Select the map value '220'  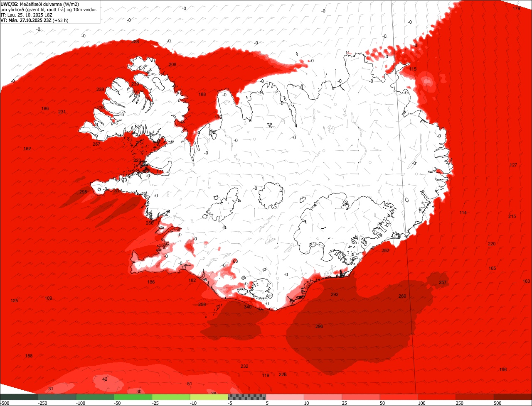[492, 244]
